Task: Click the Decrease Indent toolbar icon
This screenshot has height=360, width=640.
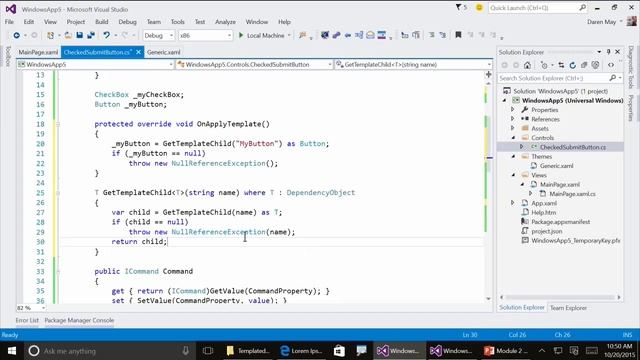Action: pyautogui.click(x=431, y=35)
